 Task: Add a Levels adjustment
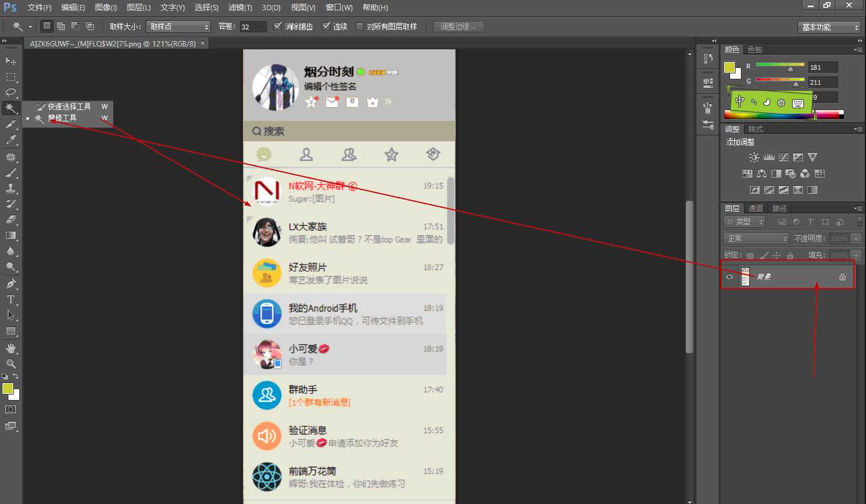tap(769, 158)
